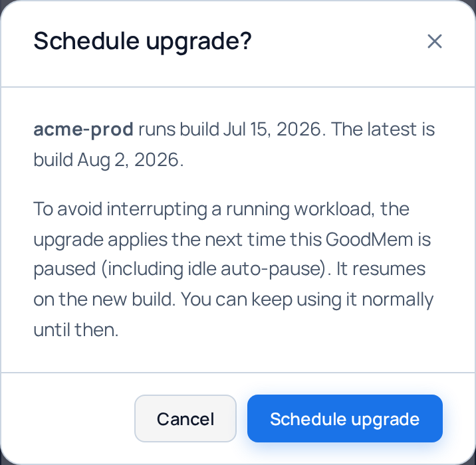The height and width of the screenshot is (465, 476).
Task: Click 'running workload' phrase in description
Action: pos(298,209)
